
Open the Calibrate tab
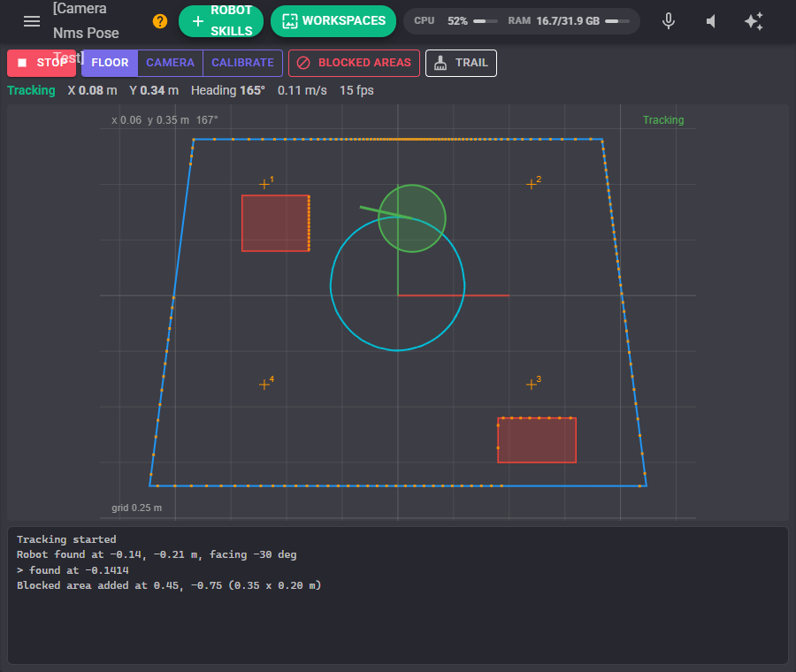242,63
